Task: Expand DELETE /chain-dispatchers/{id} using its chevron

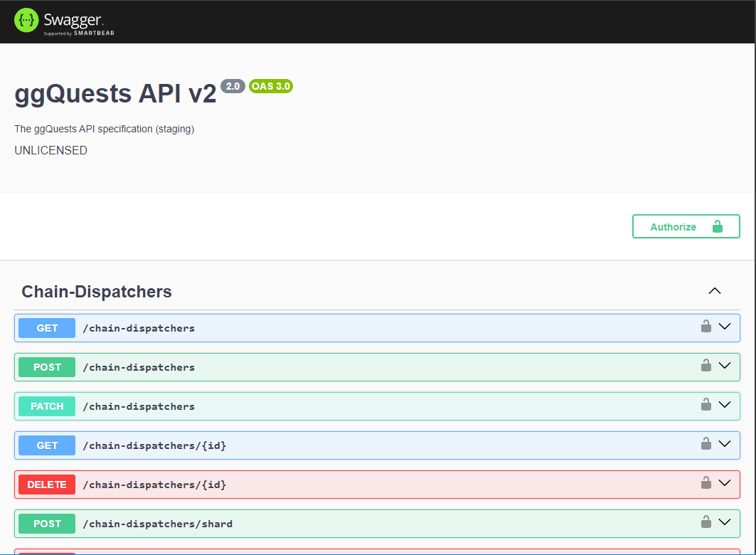Action: pos(725,482)
